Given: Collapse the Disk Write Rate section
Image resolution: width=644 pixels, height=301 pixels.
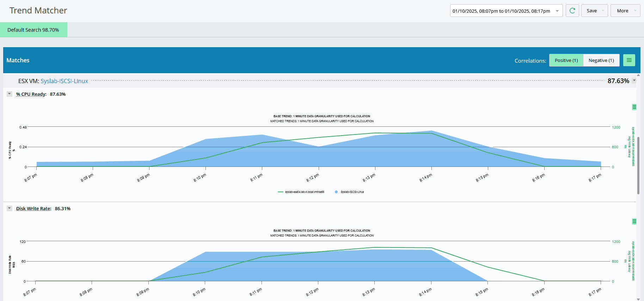Looking at the screenshot, I should pyautogui.click(x=10, y=208).
